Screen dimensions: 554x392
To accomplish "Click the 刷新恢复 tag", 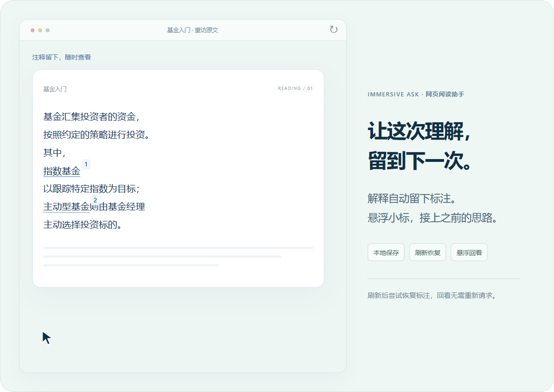I will (428, 252).
